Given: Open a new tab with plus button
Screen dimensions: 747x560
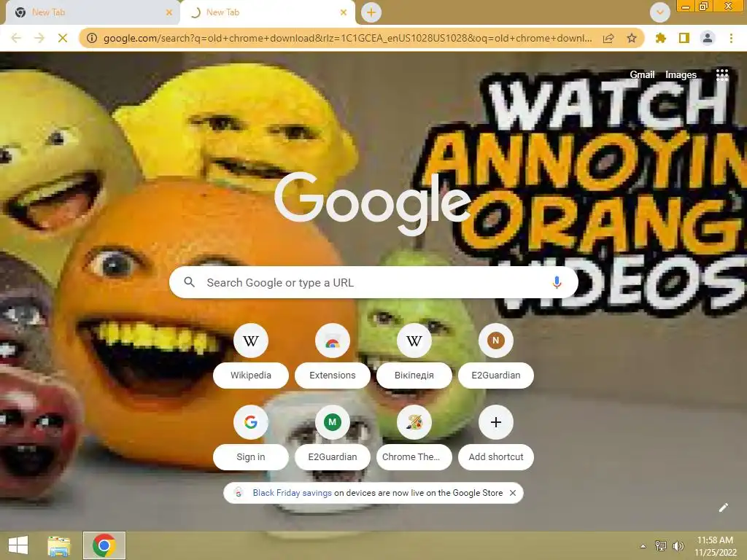Looking at the screenshot, I should coord(371,12).
